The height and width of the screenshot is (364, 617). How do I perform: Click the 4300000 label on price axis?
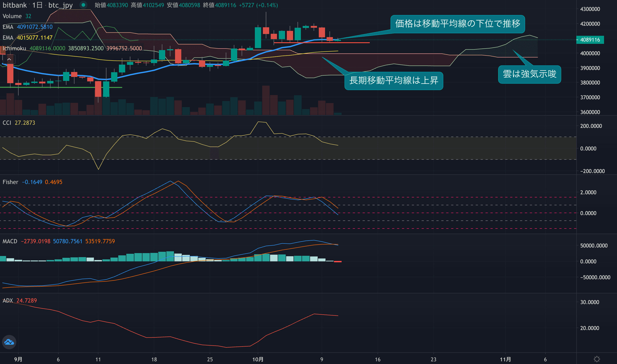pyautogui.click(x=590, y=9)
